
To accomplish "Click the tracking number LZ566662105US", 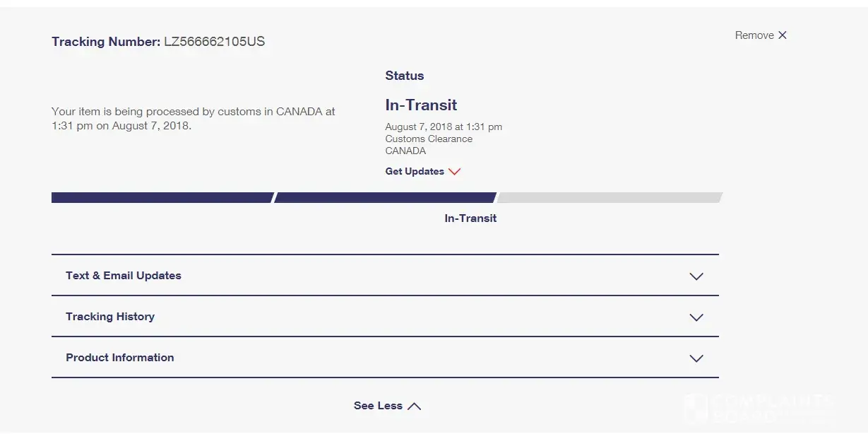I will pos(214,42).
